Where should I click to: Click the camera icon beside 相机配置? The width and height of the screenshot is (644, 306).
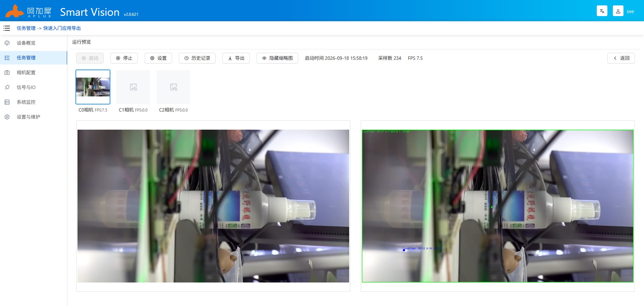tap(7, 73)
